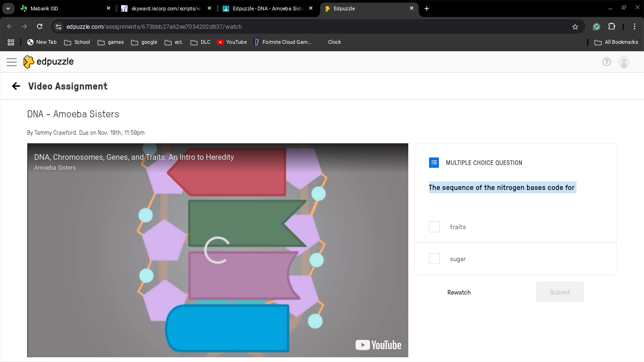Viewport: 644px width, 362px height.
Task: Open Chrome three-dot menu
Action: tap(635, 27)
